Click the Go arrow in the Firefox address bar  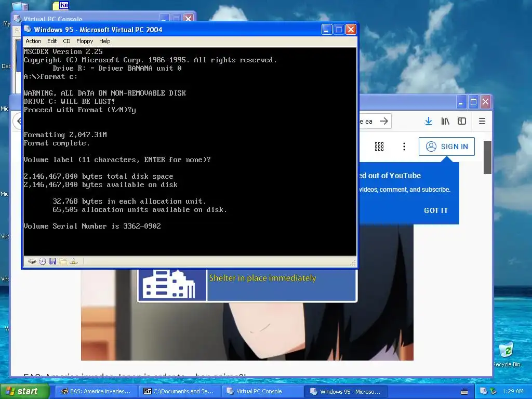point(384,121)
